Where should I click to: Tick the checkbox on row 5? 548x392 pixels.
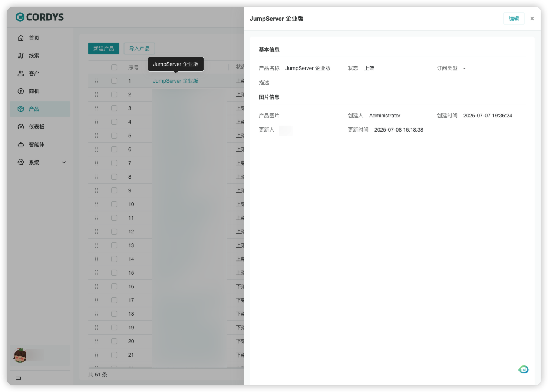(x=114, y=135)
